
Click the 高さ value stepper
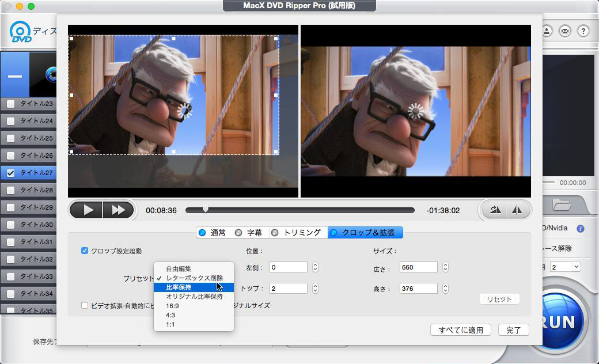(445, 289)
